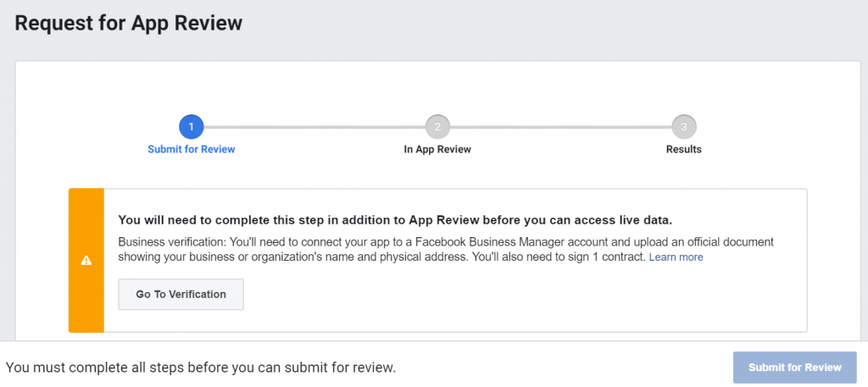Click the "Request for App Review" heading

tap(129, 23)
